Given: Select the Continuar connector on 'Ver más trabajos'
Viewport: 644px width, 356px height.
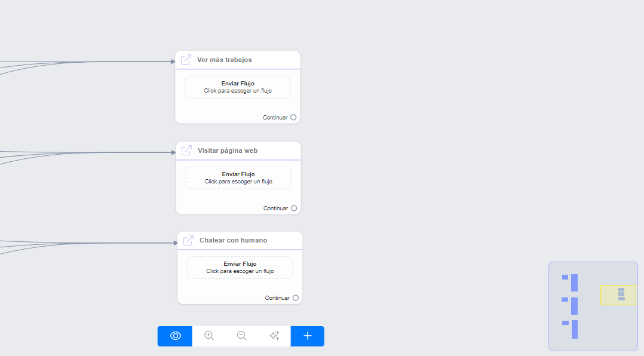Looking at the screenshot, I should tap(293, 118).
